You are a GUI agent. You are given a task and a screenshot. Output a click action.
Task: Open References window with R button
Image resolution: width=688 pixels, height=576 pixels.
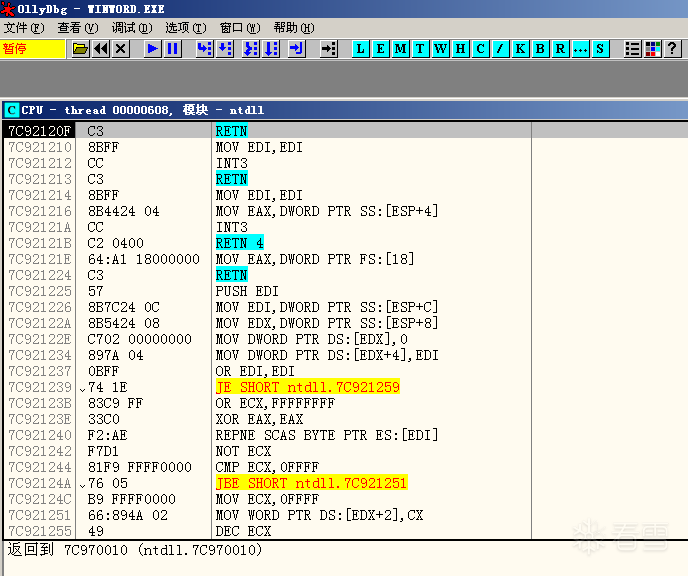point(560,49)
